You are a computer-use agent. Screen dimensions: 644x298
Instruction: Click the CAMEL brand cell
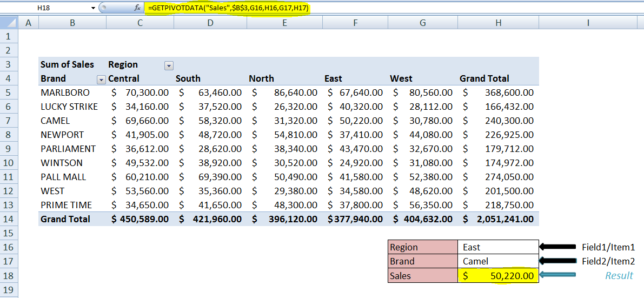(72, 121)
